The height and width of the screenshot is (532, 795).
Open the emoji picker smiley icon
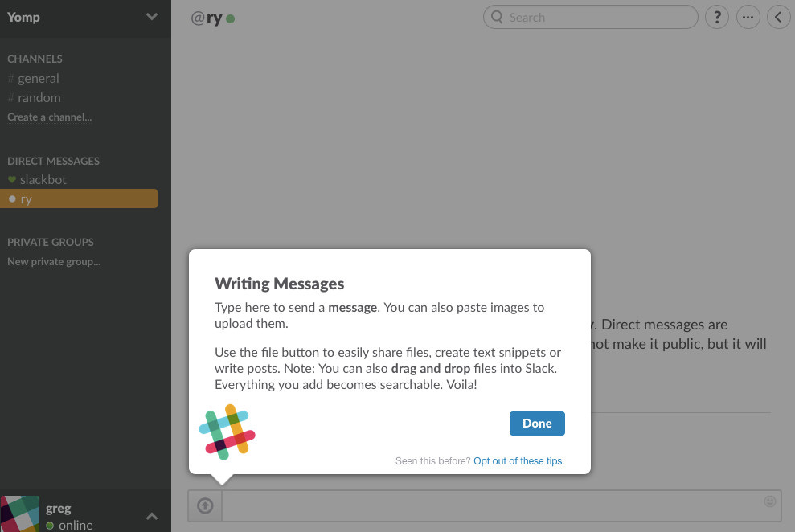point(769,501)
